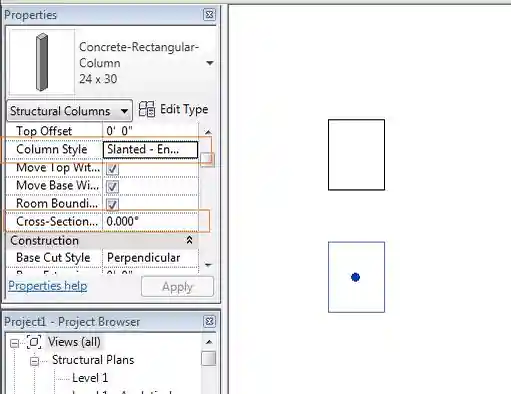Select Level 1 structural plan
The height and width of the screenshot is (394, 511).
coord(90,378)
